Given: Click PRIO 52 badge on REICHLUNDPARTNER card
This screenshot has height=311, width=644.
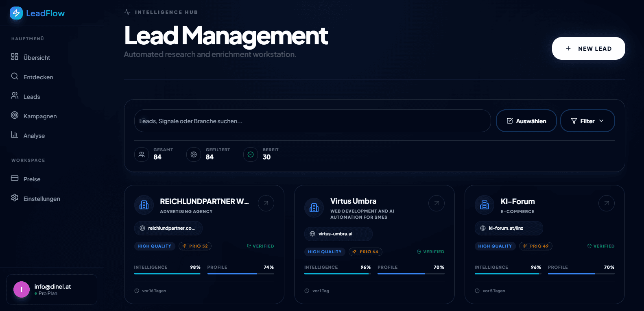Looking at the screenshot, I should click(x=195, y=246).
